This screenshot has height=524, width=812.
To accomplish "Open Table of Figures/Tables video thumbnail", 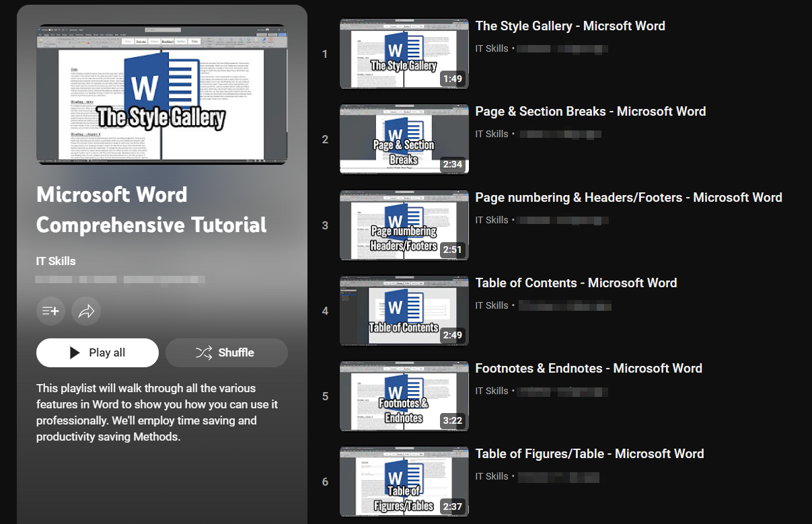I will (404, 482).
